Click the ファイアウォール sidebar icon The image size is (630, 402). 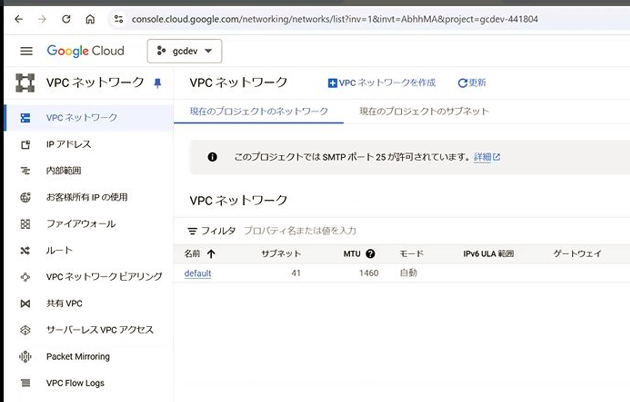26,224
